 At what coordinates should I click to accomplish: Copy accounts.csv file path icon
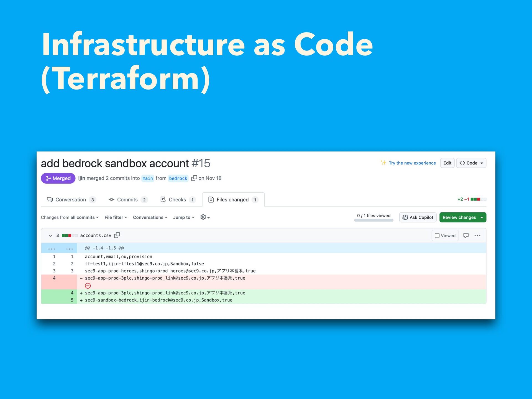pos(117,235)
